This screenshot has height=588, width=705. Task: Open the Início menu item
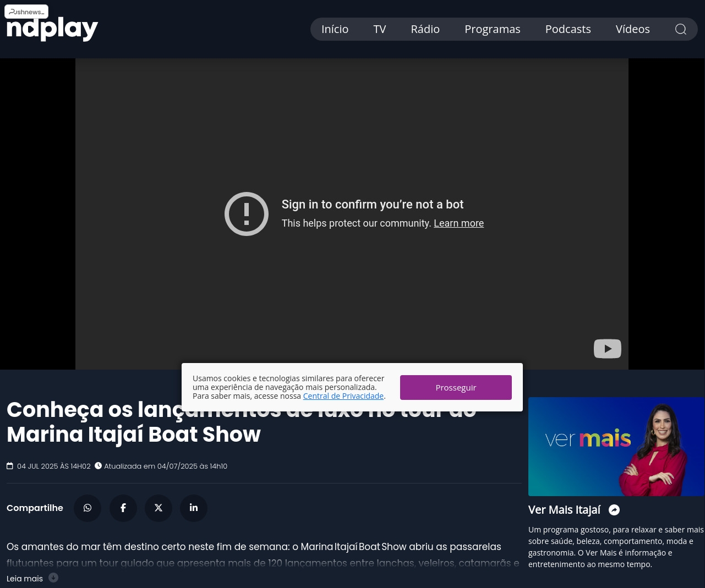(x=335, y=29)
